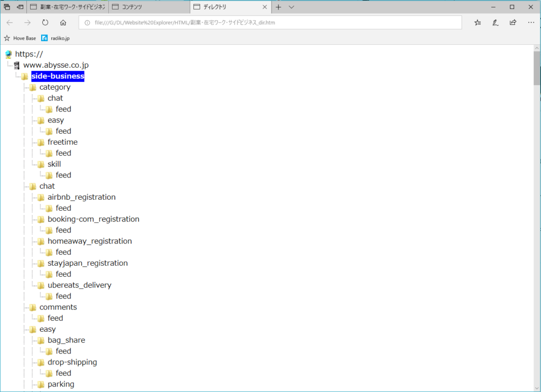The image size is (541, 392).
Task: Click the airbnb_registration folder icon
Action: tap(41, 198)
